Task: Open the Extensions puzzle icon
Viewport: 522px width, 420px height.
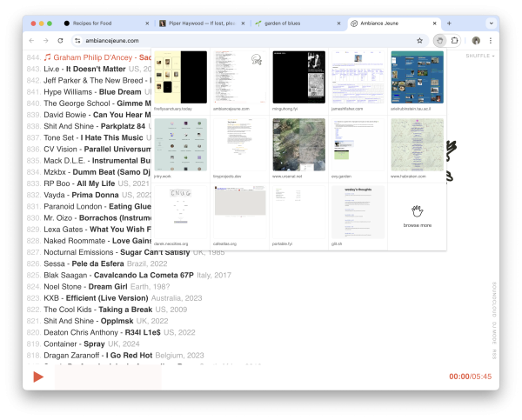Action: (455, 40)
